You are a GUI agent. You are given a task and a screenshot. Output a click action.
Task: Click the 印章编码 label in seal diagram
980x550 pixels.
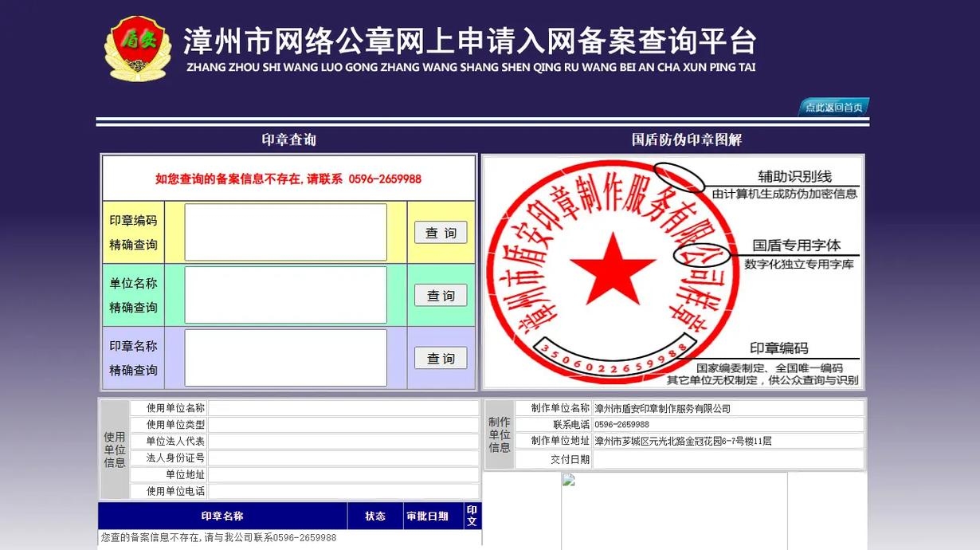pyautogui.click(x=779, y=348)
